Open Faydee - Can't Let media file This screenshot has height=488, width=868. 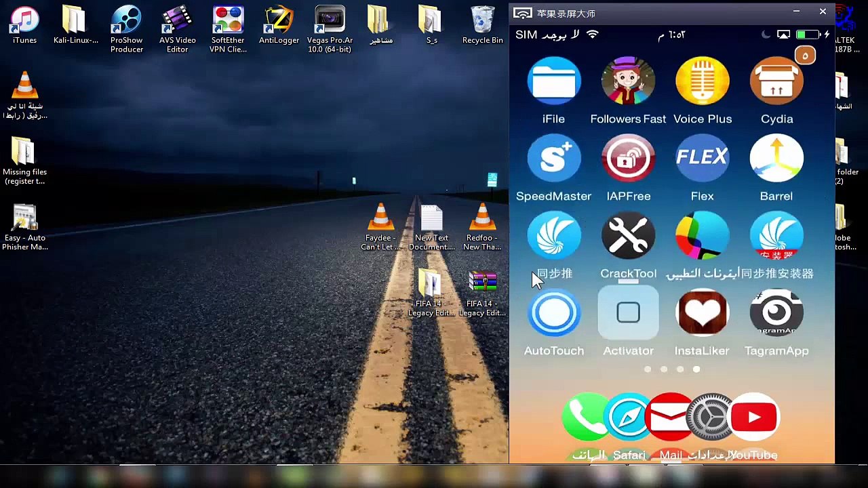pyautogui.click(x=380, y=227)
